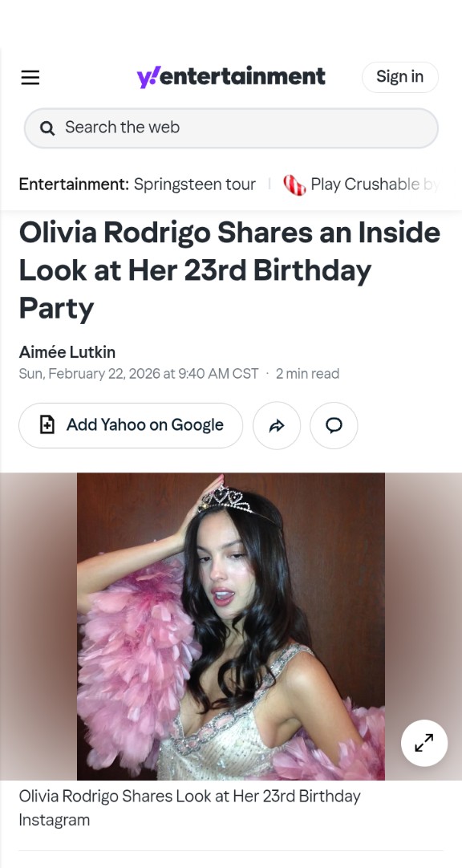Select the Entertainment: trending label
The width and height of the screenshot is (462, 868).
click(x=74, y=185)
